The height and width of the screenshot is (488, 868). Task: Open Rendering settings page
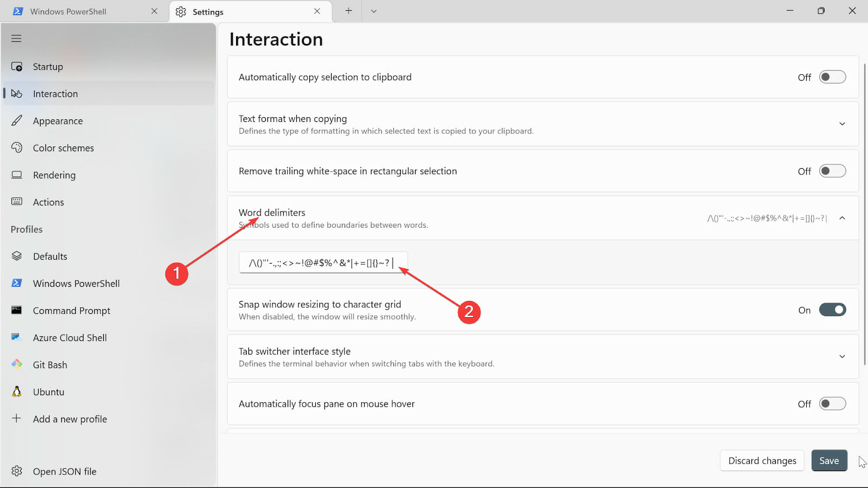pyautogui.click(x=108, y=175)
